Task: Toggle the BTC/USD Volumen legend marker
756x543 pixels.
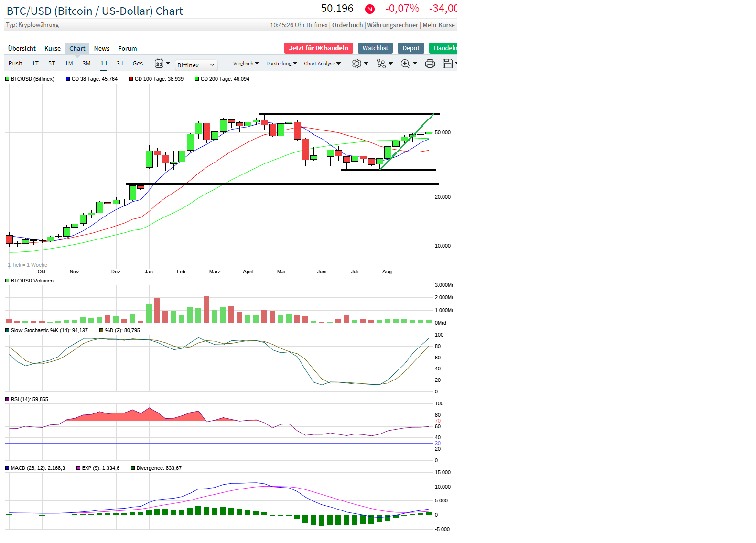Action: (x=7, y=281)
